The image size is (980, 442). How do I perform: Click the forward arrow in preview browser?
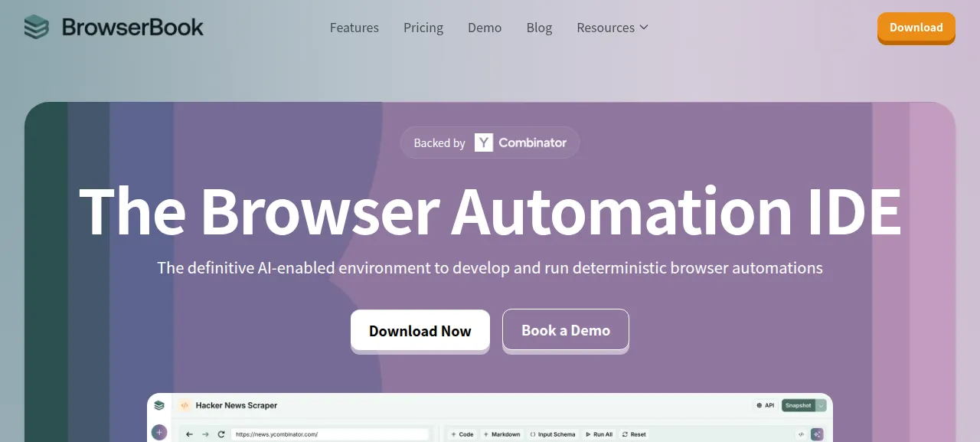click(x=205, y=434)
